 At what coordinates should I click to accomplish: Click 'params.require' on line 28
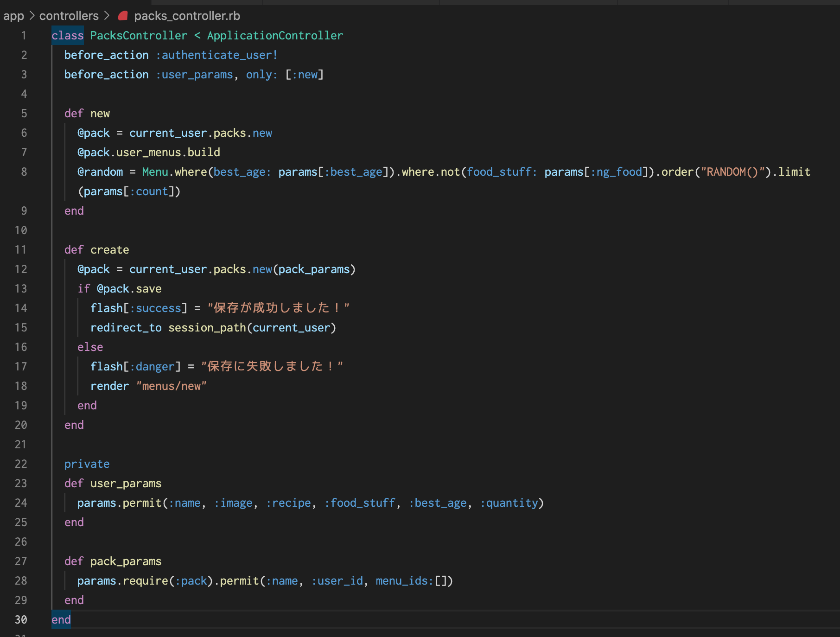pyautogui.click(x=123, y=581)
